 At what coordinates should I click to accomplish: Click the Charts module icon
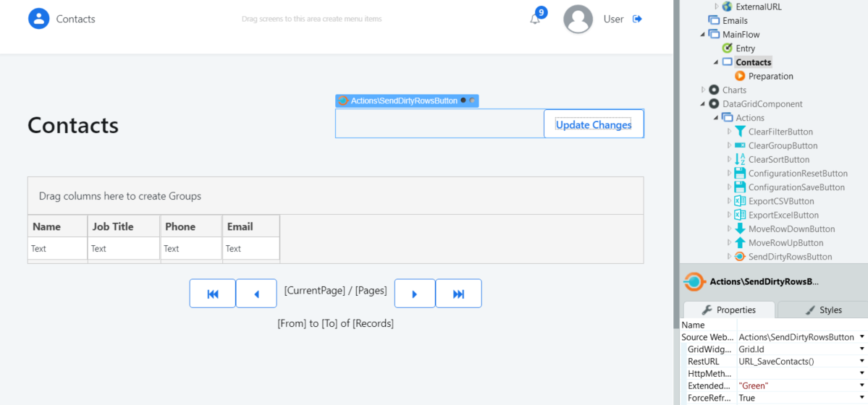tap(714, 90)
